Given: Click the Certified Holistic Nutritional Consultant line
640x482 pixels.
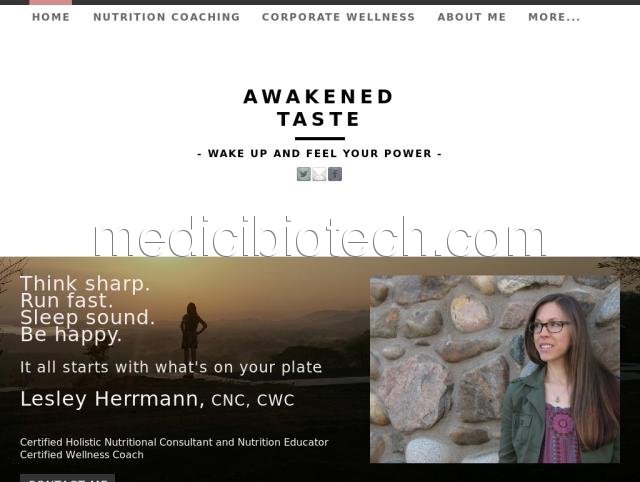Looking at the screenshot, I should point(174,442).
